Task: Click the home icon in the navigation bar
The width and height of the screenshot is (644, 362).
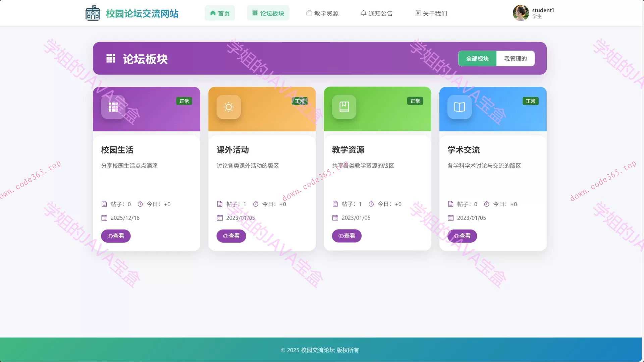Action: (213, 13)
